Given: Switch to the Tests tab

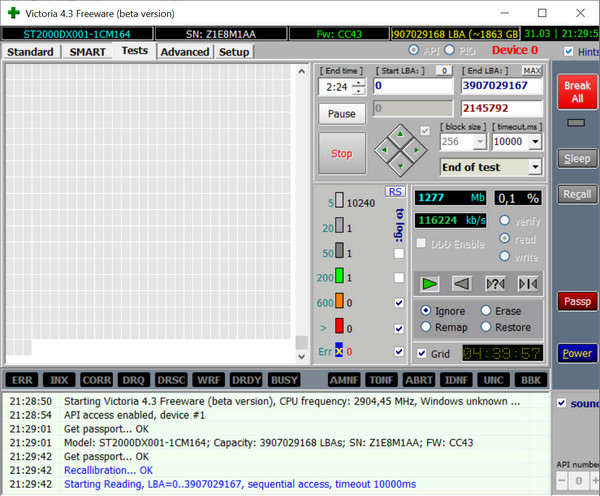Looking at the screenshot, I should (134, 51).
